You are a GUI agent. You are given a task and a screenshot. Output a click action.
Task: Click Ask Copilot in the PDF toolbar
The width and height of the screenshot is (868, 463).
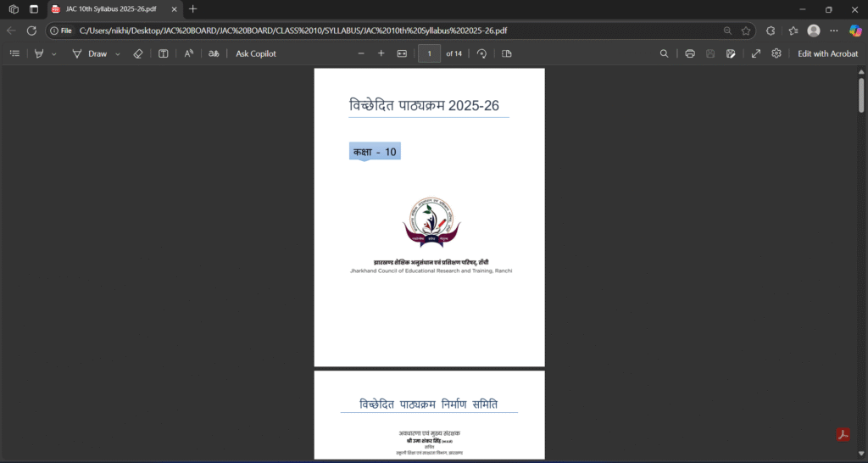(x=256, y=53)
